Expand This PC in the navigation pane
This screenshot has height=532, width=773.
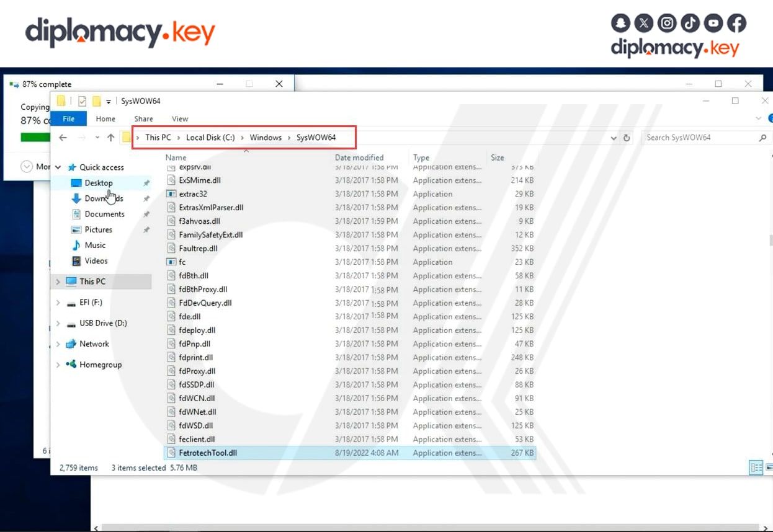point(56,281)
